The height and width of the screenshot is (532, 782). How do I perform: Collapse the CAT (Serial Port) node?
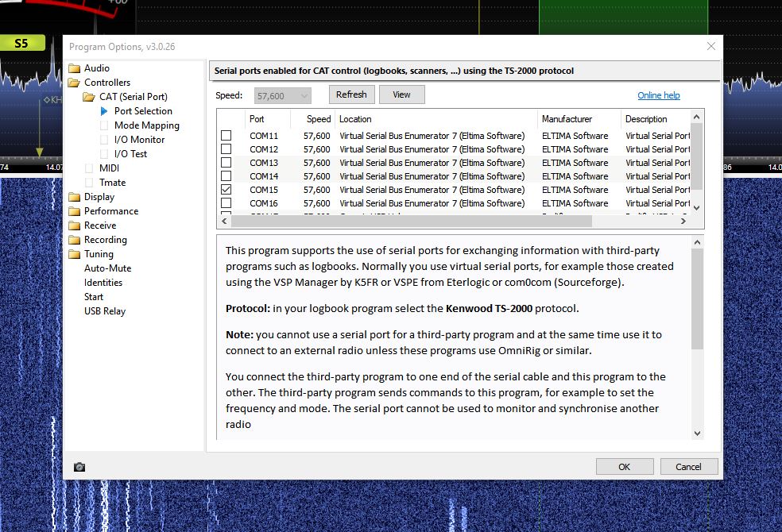tap(89, 97)
